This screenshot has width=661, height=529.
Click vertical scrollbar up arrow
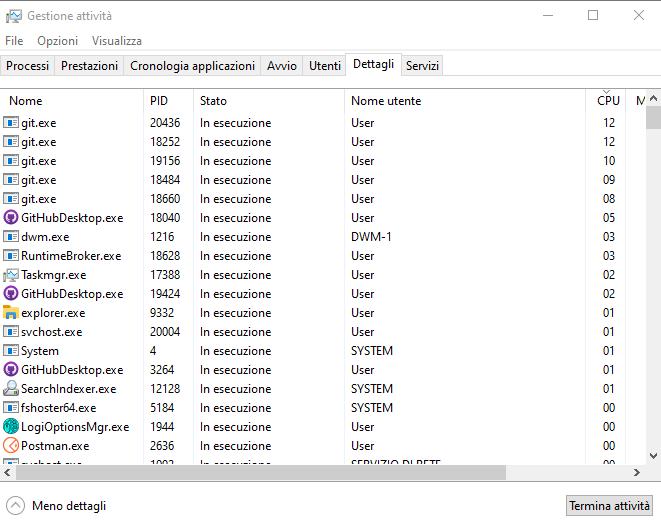(x=653, y=99)
